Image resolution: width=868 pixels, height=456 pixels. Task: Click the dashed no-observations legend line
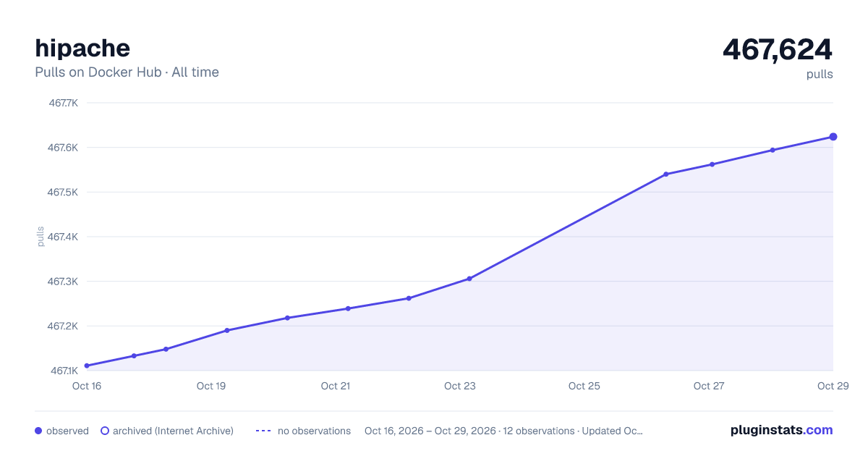(x=263, y=431)
